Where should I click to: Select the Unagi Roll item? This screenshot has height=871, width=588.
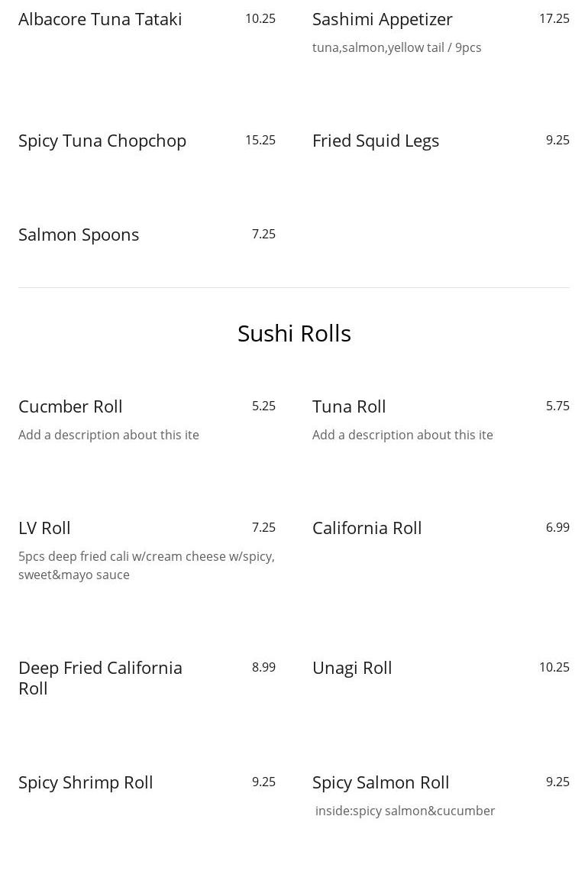352,668
